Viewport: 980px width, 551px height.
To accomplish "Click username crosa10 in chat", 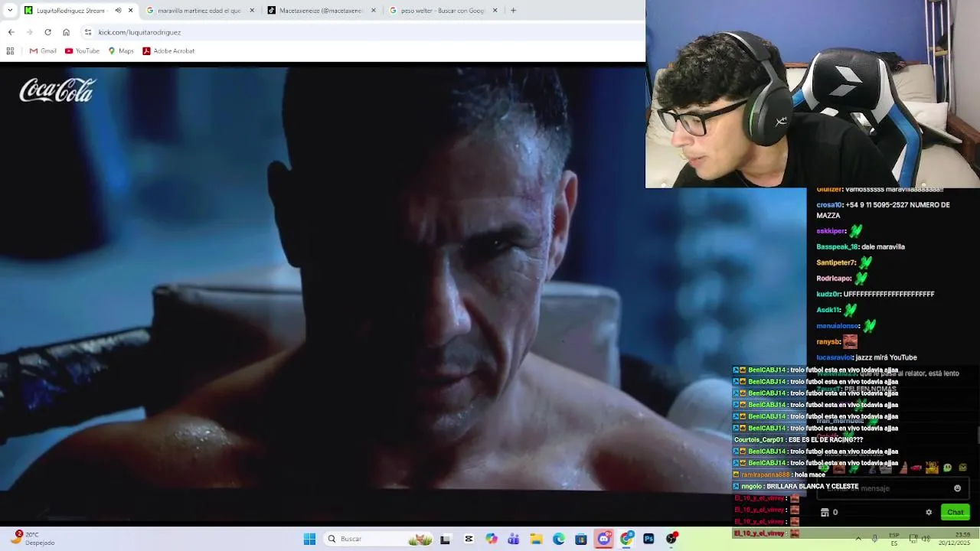I will (828, 205).
